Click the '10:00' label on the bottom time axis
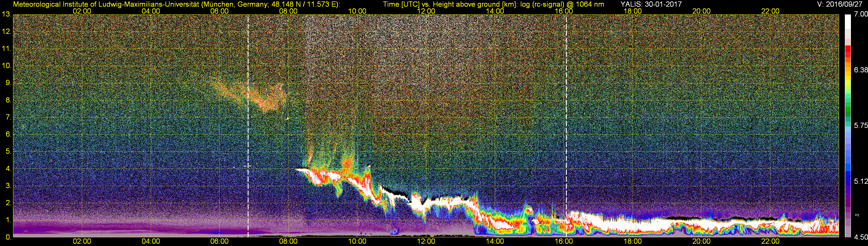The height and width of the screenshot is (246, 868). click(x=357, y=242)
